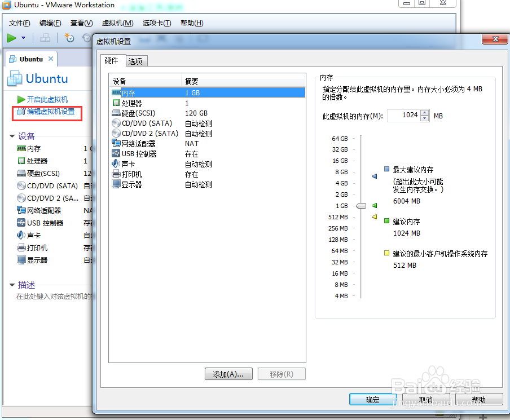The image size is (510, 420).
Task: Click '120 GB' hard disk summary cell
Action: 196,113
